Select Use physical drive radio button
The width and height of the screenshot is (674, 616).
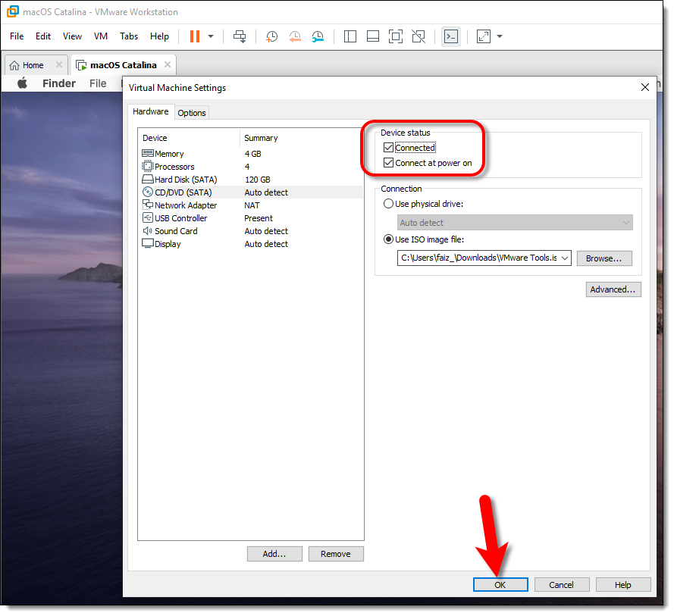[x=389, y=204]
